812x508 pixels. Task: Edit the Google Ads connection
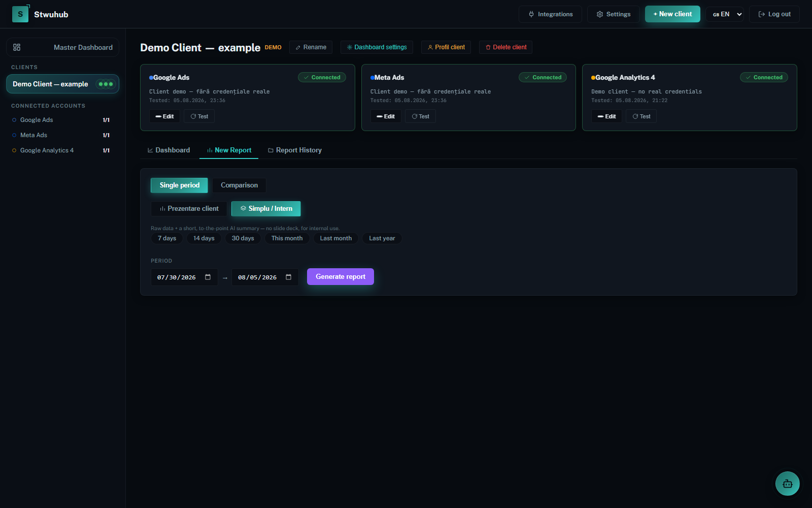click(164, 116)
